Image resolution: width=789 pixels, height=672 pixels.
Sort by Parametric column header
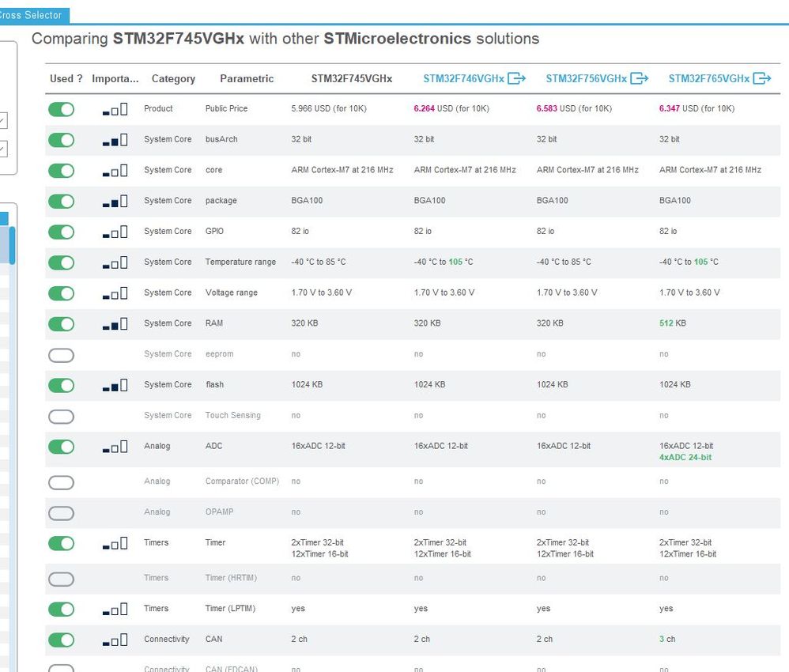[247, 78]
